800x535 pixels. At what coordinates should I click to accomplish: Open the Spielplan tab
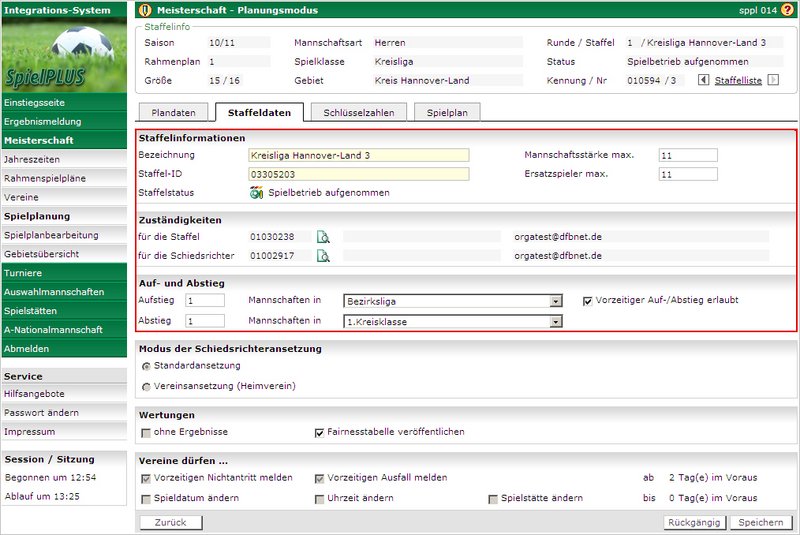[447, 113]
